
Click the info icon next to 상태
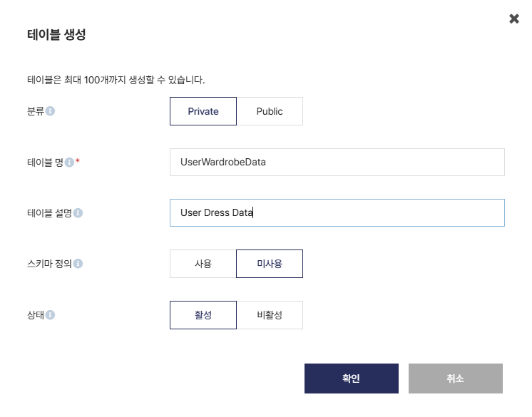50,315
